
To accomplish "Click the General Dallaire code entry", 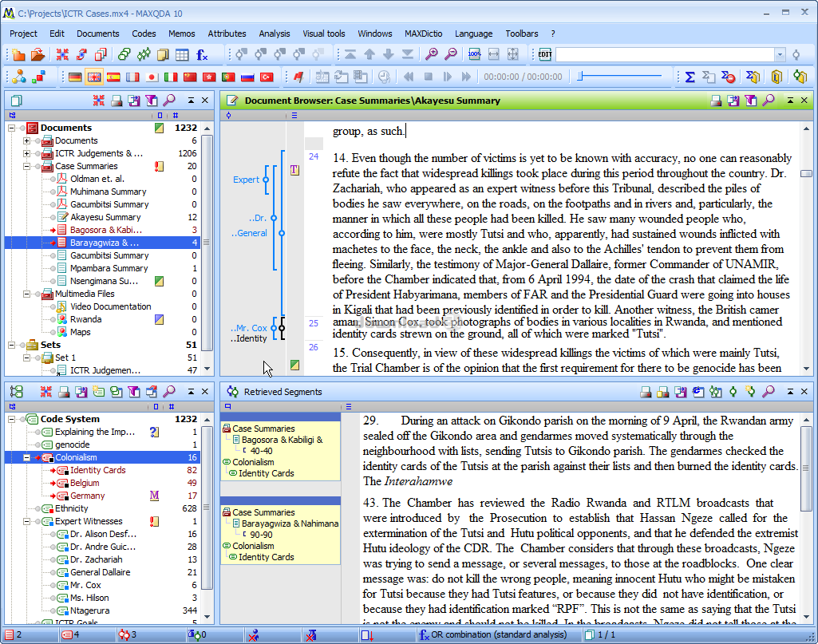I will pyautogui.click(x=101, y=572).
